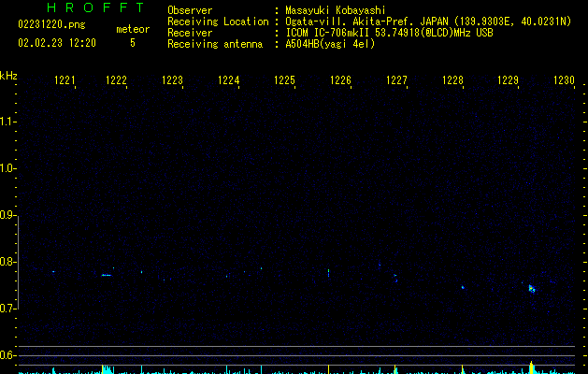
Task: Click the meteor echo dot at 1228
Action: tap(463, 287)
